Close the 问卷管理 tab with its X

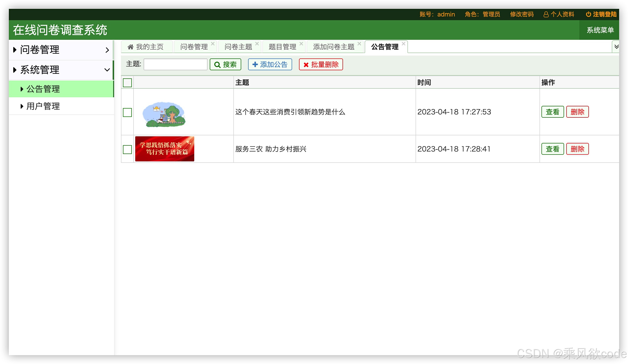coord(213,44)
